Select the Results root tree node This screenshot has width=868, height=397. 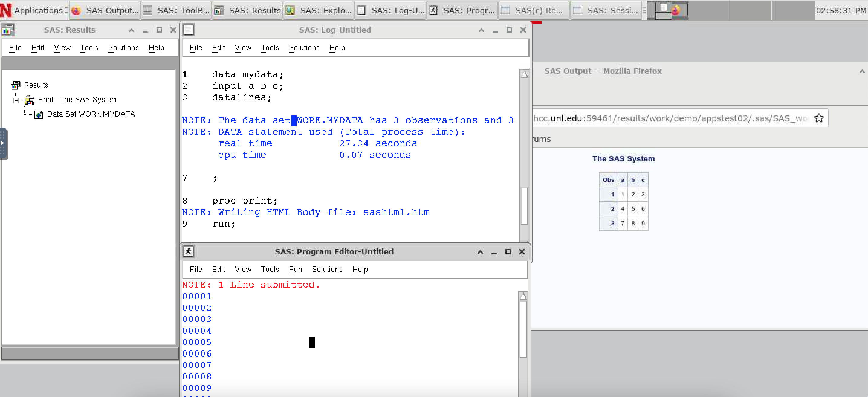click(x=36, y=85)
